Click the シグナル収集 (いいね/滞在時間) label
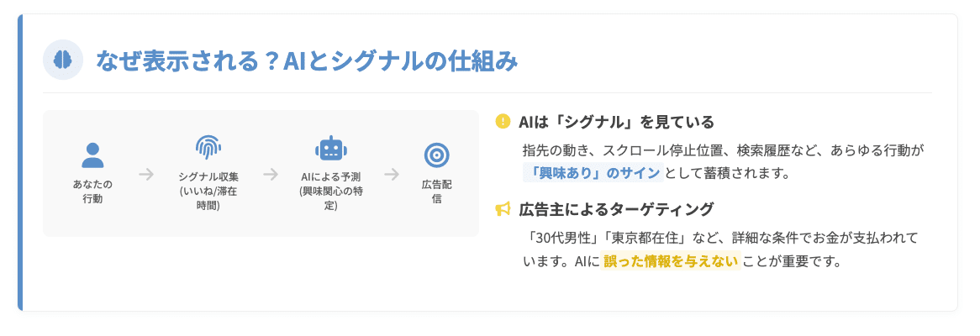This screenshot has width=980, height=336. pyautogui.click(x=208, y=191)
